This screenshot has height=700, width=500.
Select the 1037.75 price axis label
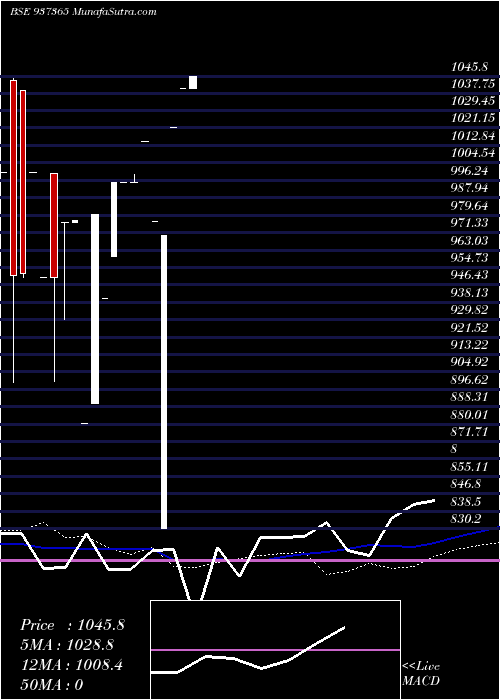pyautogui.click(x=473, y=84)
